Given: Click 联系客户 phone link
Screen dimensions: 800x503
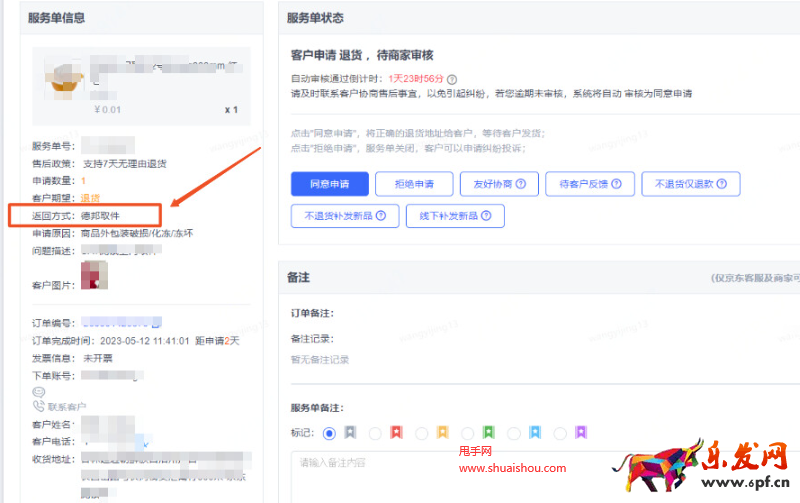Looking at the screenshot, I should click(x=60, y=407).
